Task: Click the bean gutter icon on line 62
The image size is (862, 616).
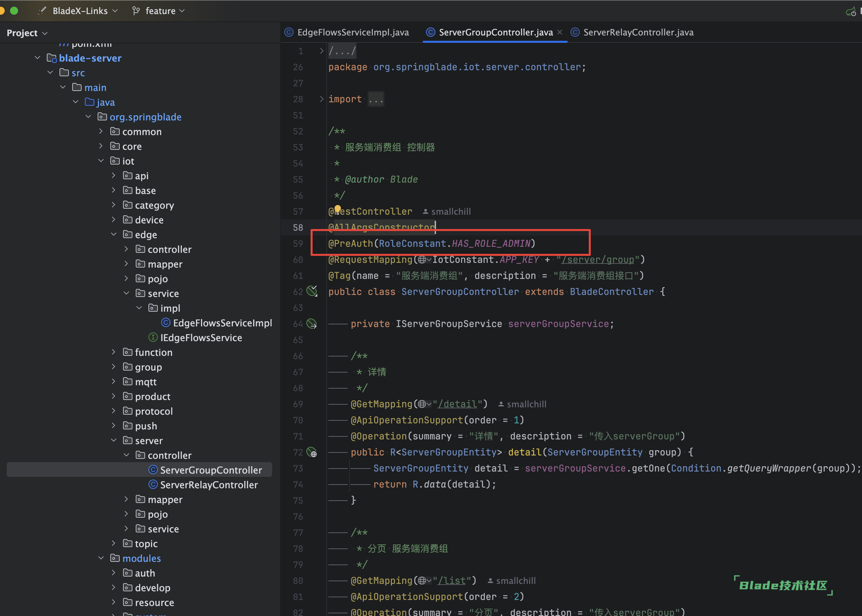Action: click(x=312, y=291)
